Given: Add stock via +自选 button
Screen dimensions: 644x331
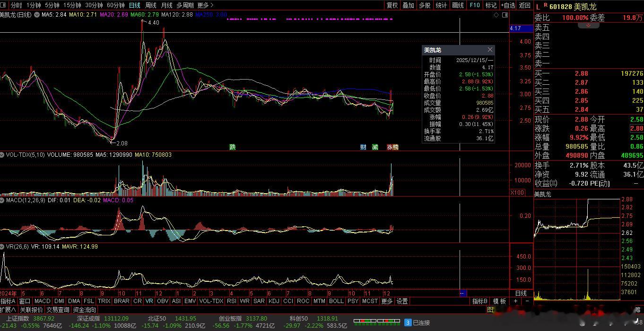Looking at the screenshot, I should (507, 5).
